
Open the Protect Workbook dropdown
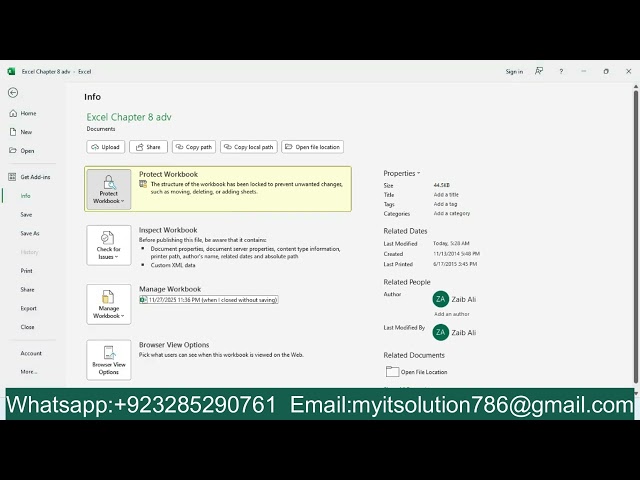[109, 189]
